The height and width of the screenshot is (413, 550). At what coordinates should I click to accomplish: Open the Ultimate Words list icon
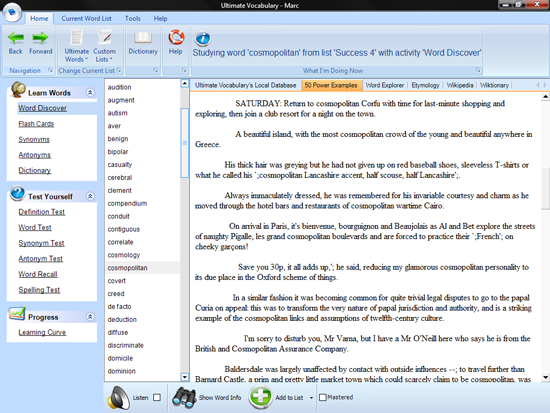pyautogui.click(x=76, y=38)
